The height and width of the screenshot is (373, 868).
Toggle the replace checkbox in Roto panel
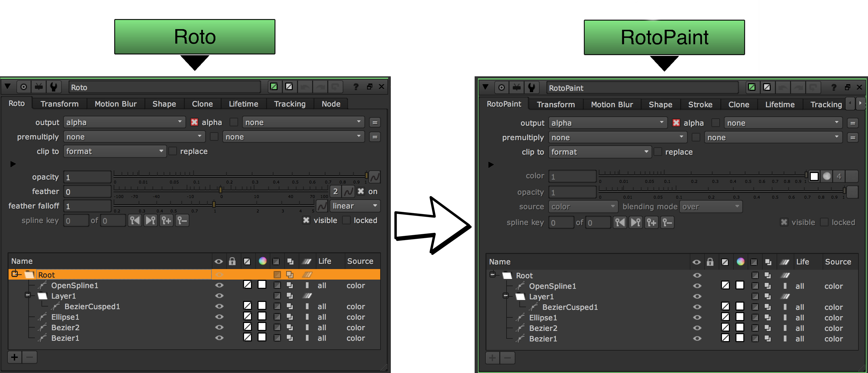point(173,151)
